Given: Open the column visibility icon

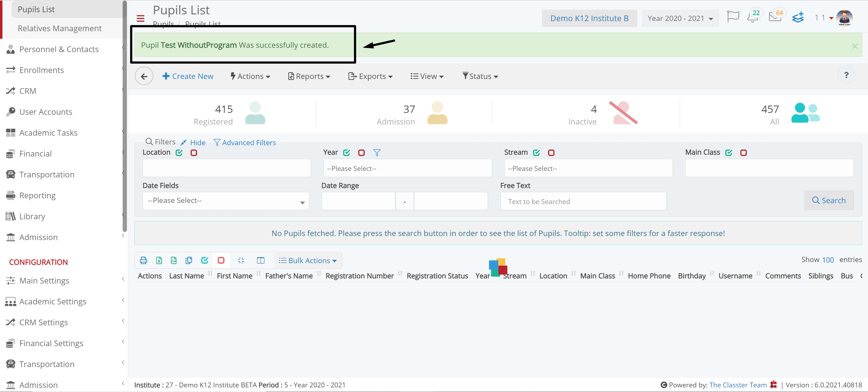Looking at the screenshot, I should [x=260, y=260].
